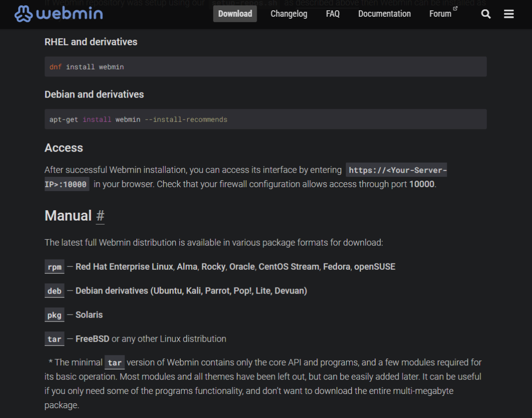The width and height of the screenshot is (532, 418).
Task: Click the 'RHEL and derivatives' heading
Action: (91, 42)
